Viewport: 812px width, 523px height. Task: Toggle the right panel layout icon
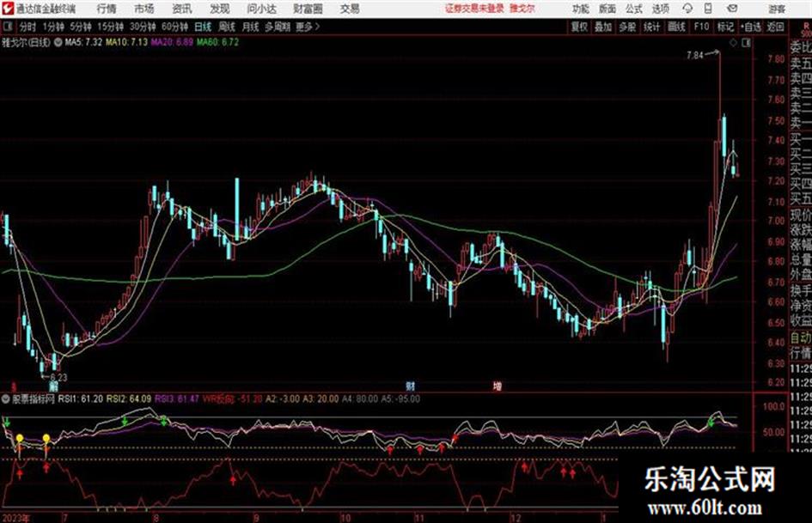(746, 43)
